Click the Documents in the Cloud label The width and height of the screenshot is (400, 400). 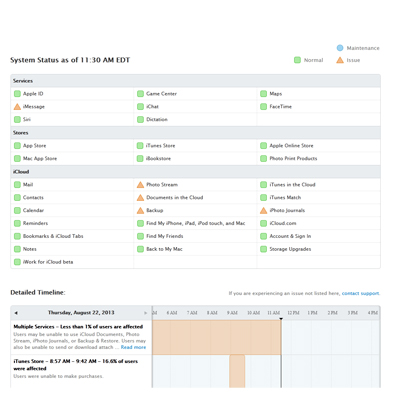(175, 197)
